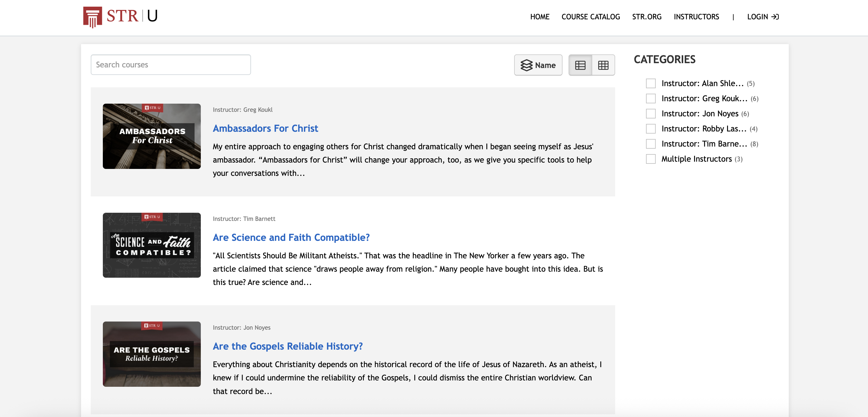
Task: Check Instructor Greg Koukl category filter
Action: click(x=651, y=99)
